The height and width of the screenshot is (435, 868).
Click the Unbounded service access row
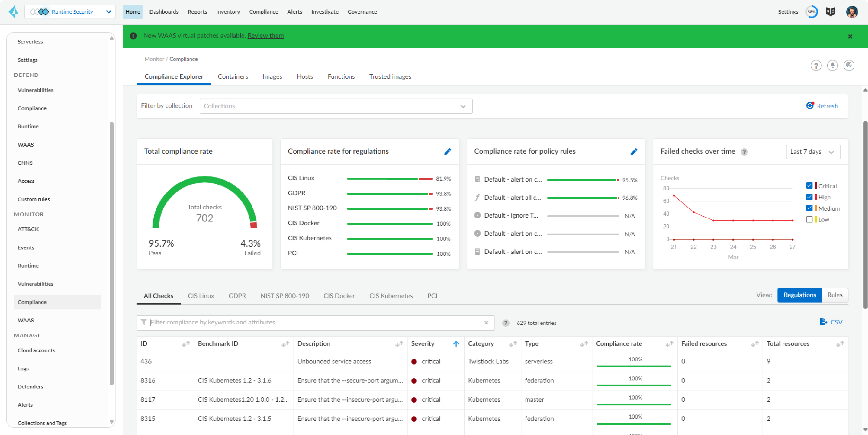click(x=492, y=362)
